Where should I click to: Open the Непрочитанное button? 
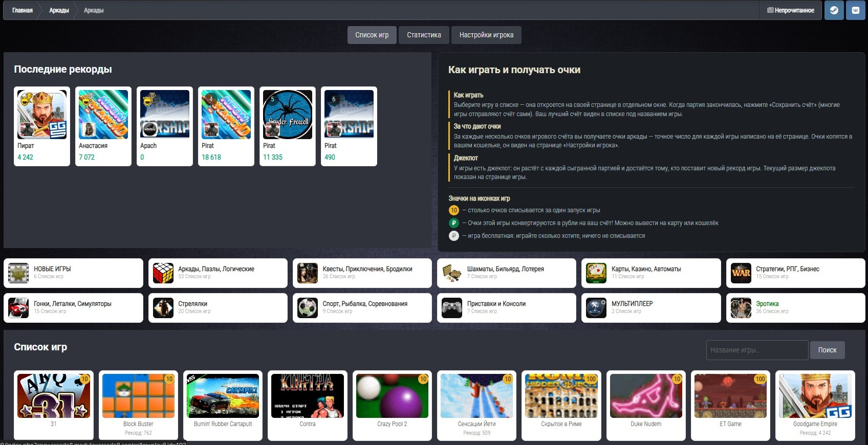790,10
